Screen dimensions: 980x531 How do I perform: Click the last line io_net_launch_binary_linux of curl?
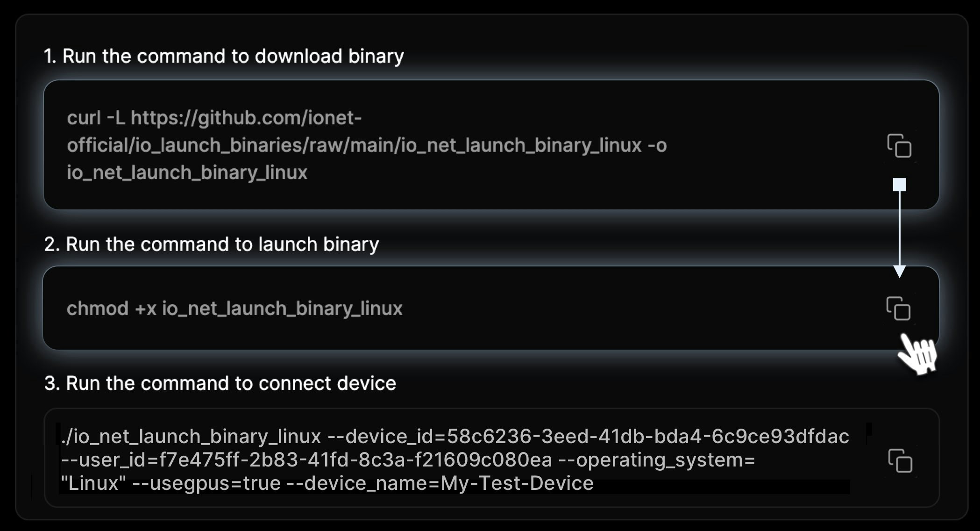point(187,172)
